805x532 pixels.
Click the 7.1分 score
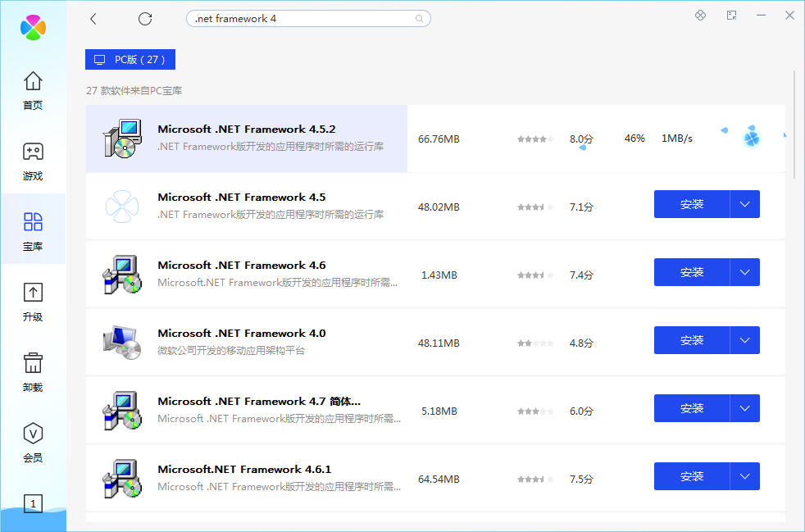tap(581, 207)
